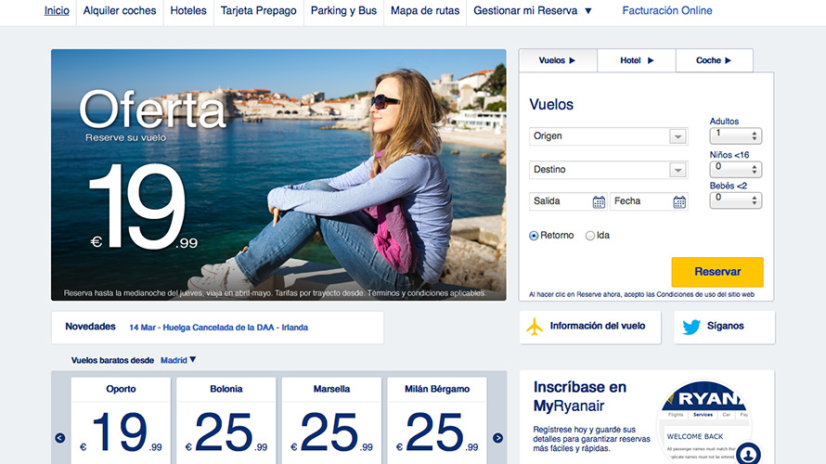Open the Madrid departure city dropdown
This screenshot has height=464, width=826.
pos(179,360)
